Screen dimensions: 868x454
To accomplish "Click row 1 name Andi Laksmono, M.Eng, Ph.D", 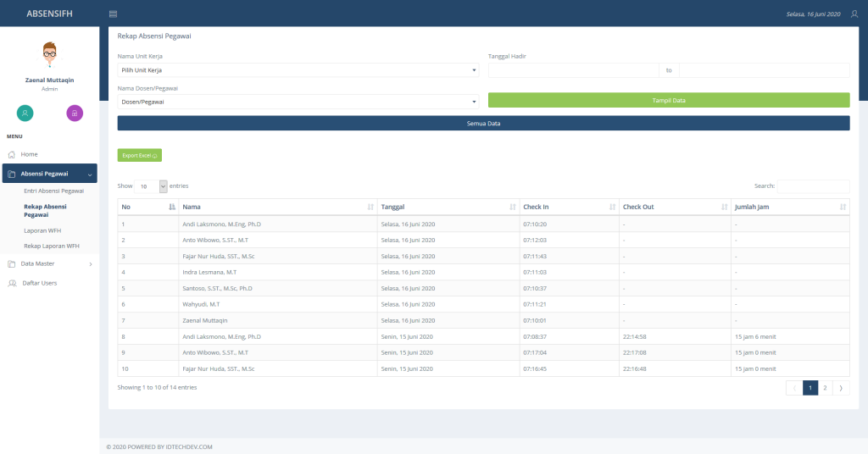I will pos(221,224).
